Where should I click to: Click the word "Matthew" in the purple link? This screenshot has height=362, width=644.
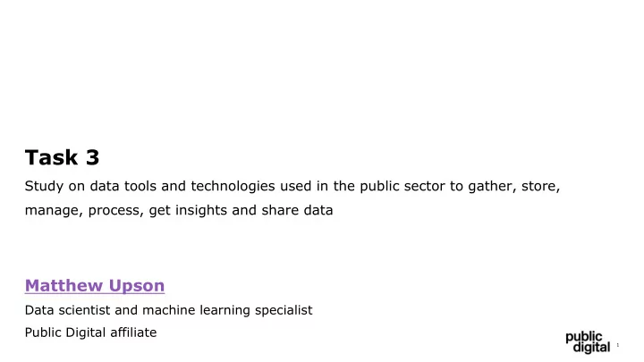(64, 286)
